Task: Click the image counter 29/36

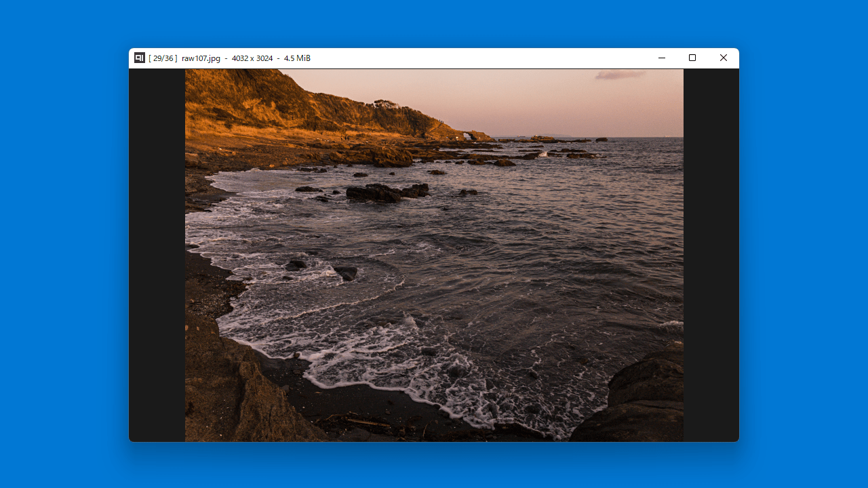Action: 163,58
